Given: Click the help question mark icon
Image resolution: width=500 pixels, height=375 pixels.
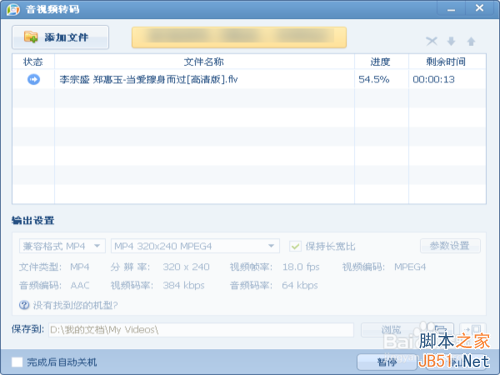Looking at the screenshot, I should tap(24, 305).
